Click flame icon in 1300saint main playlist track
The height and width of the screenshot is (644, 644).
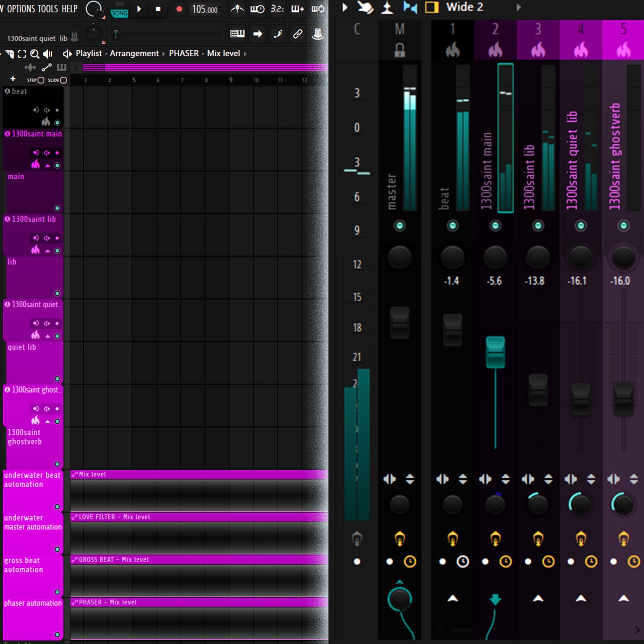pyautogui.click(x=35, y=164)
